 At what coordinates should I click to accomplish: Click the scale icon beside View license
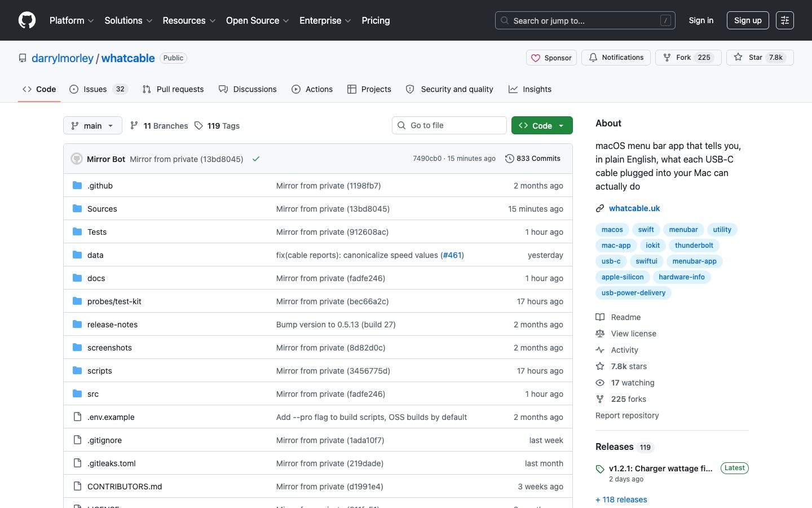600,334
